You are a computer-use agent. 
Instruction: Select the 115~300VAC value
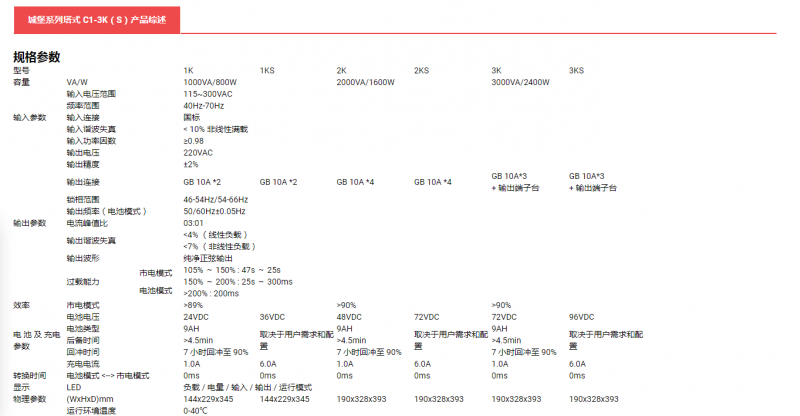pos(208,94)
